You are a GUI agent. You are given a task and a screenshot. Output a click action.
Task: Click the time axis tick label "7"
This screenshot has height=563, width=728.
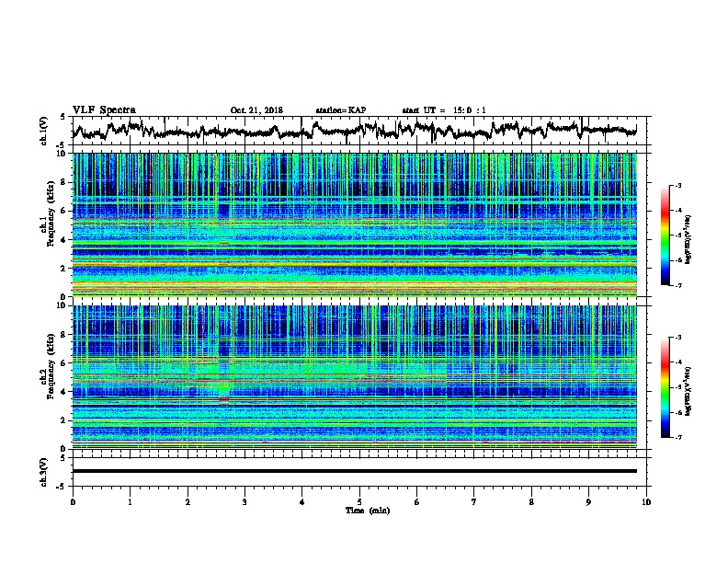click(x=474, y=502)
